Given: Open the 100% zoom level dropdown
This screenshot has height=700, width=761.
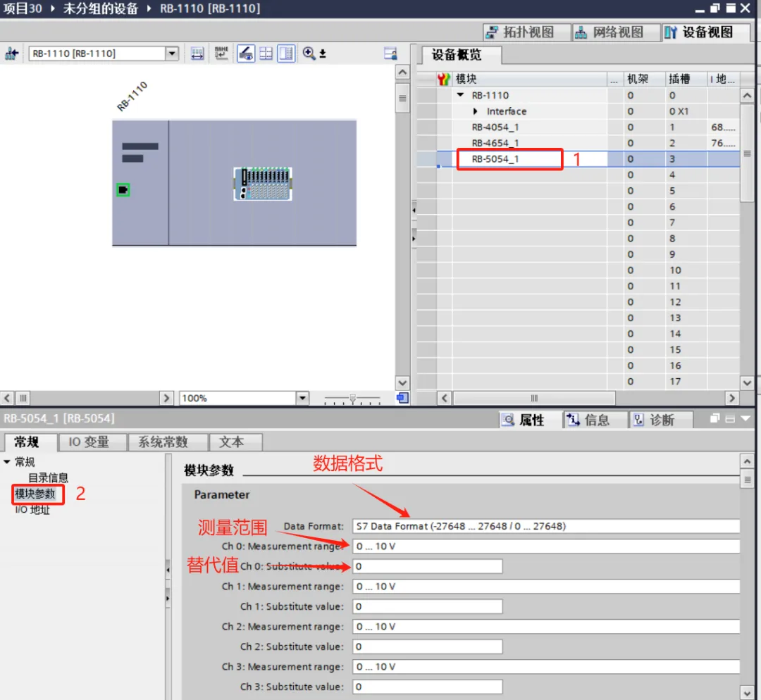Looking at the screenshot, I should (x=302, y=398).
